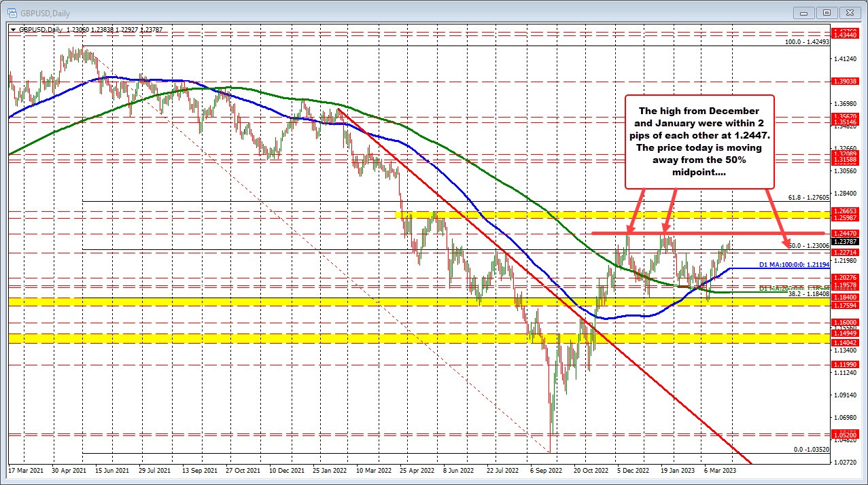This screenshot has height=485, width=868.
Task: Click the black current price tag 1.23787
Action: tap(846, 241)
